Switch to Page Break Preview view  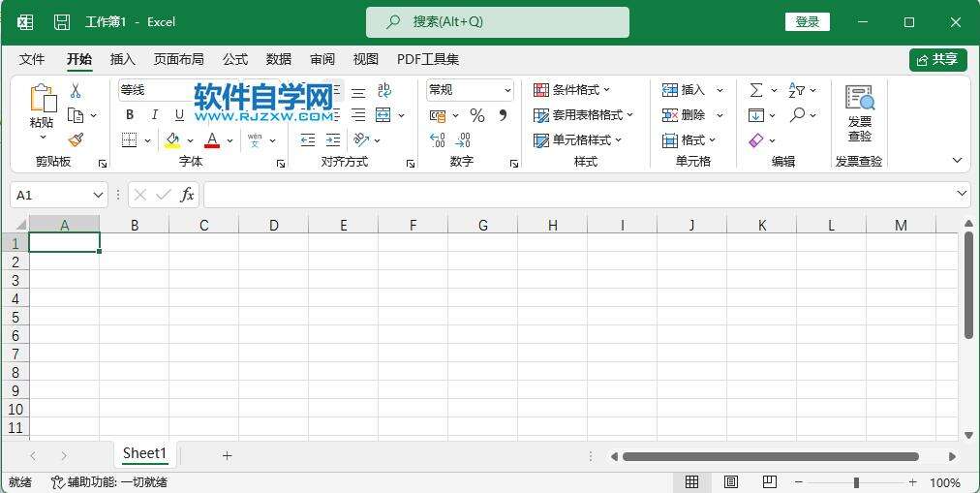pyautogui.click(x=769, y=481)
